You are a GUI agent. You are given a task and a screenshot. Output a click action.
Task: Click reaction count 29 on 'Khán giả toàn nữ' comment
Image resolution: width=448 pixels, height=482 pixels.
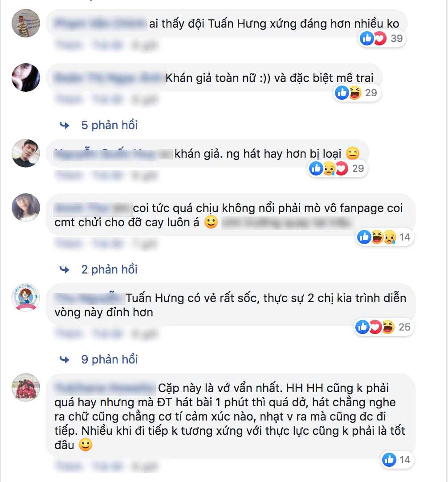pos(371,93)
